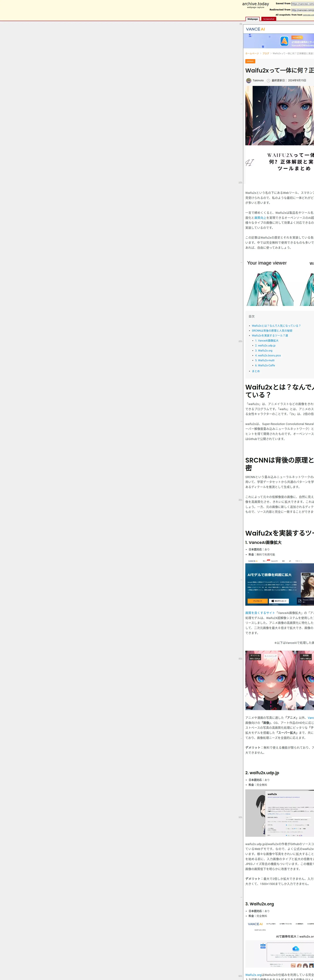Image resolution: width=314 pixels, height=980 pixels.
Task: Click the heading 2. waifu2x.udp.jp
Action: pos(262,773)
